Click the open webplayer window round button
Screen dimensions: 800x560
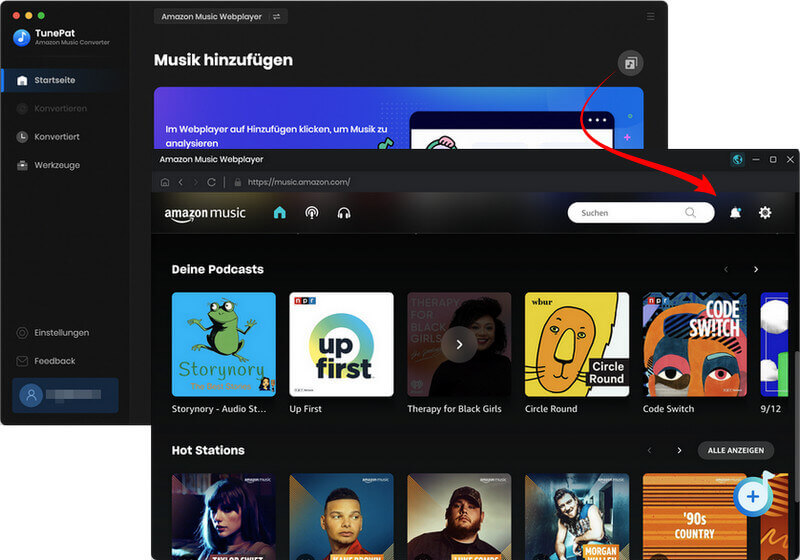(631, 63)
